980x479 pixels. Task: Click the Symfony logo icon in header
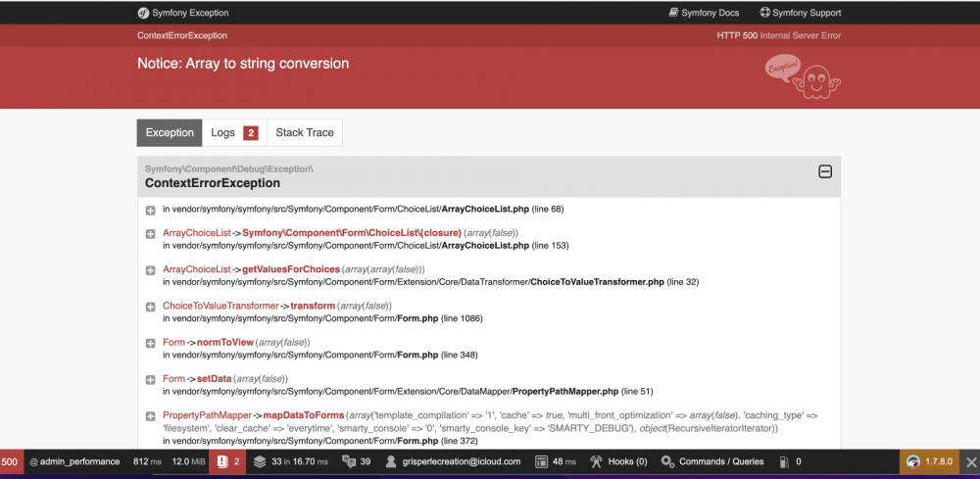click(x=143, y=13)
